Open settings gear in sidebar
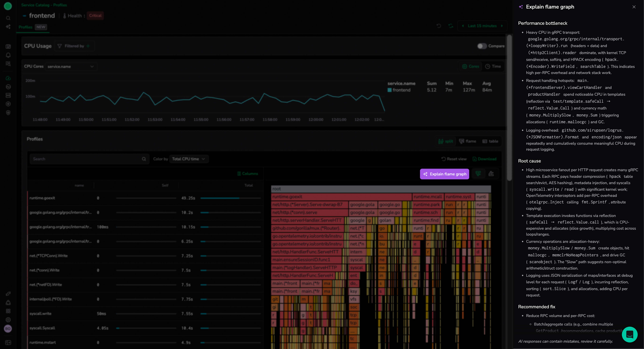Viewport: 644px width, 349px height. pyautogui.click(x=8, y=320)
